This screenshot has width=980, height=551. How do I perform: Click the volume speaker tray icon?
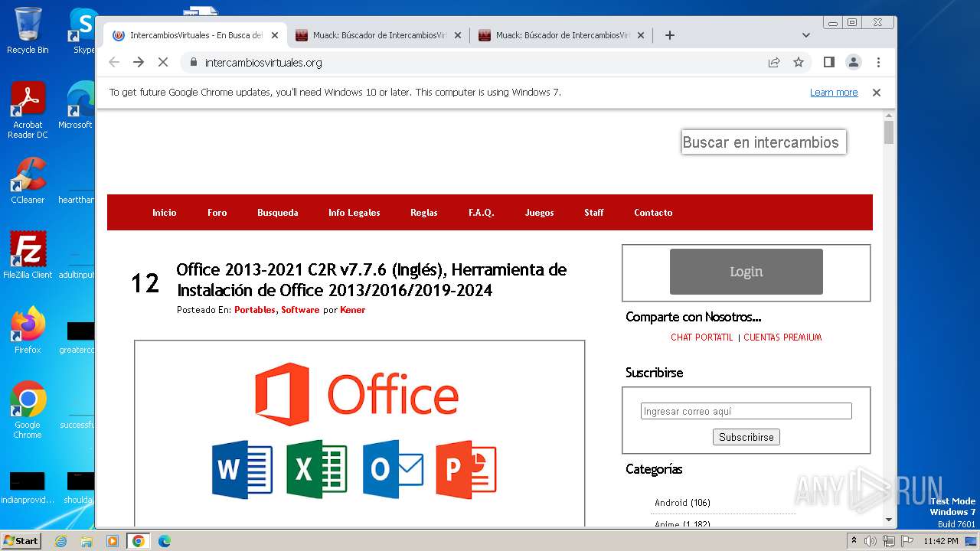871,541
